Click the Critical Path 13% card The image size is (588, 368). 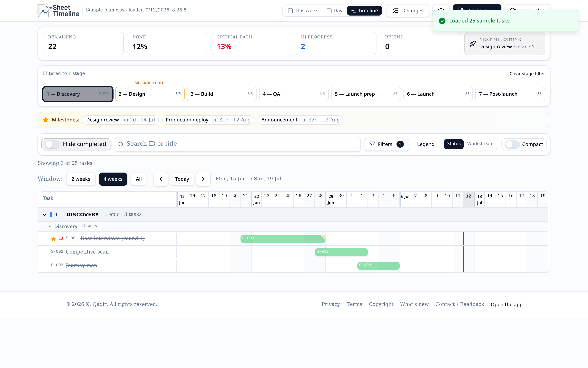pyautogui.click(x=252, y=44)
